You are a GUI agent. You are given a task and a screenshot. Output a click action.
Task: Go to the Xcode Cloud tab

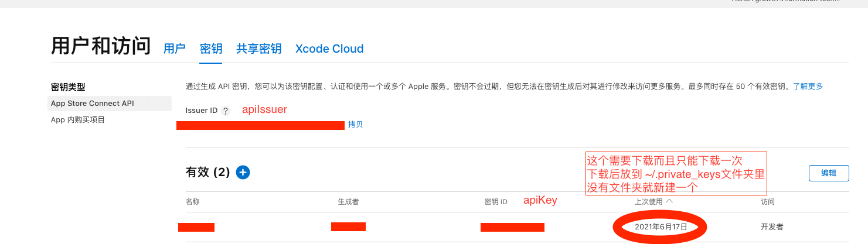click(x=329, y=49)
